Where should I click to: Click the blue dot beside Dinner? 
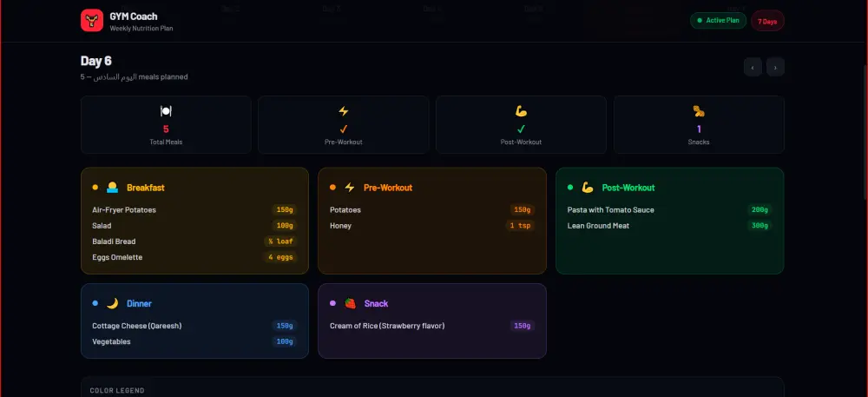(x=95, y=303)
